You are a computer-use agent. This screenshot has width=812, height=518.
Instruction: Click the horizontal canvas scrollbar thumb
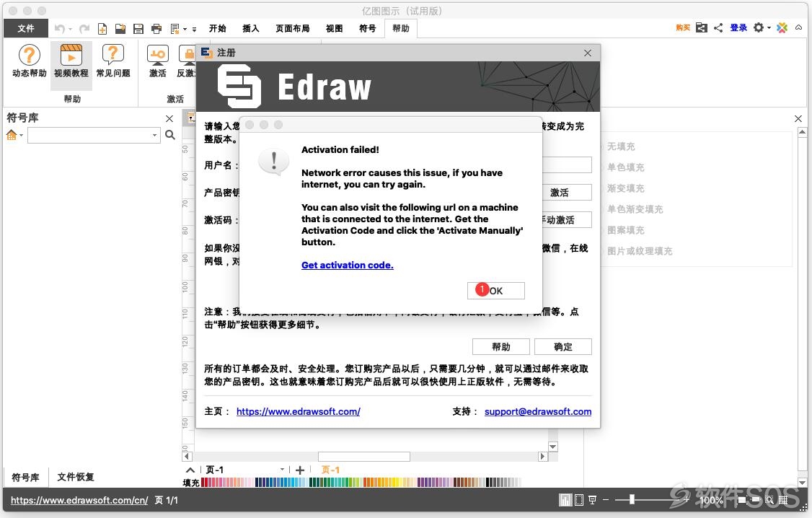[x=364, y=457]
